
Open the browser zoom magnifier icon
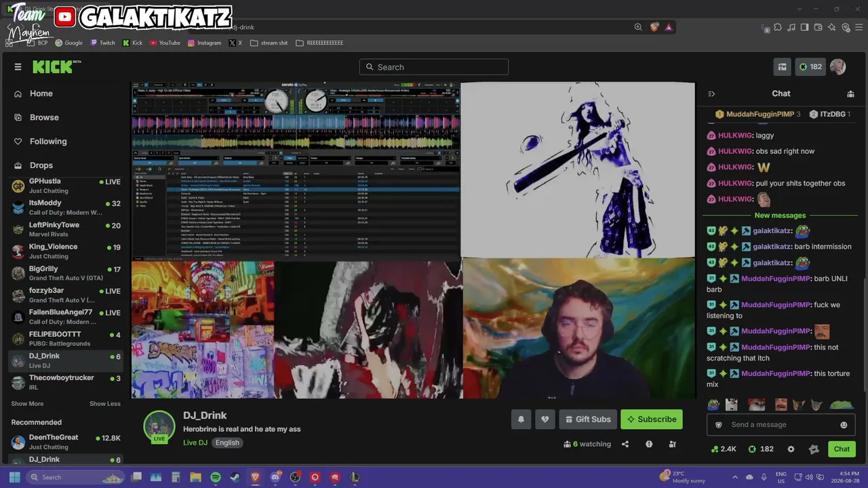[x=638, y=27]
